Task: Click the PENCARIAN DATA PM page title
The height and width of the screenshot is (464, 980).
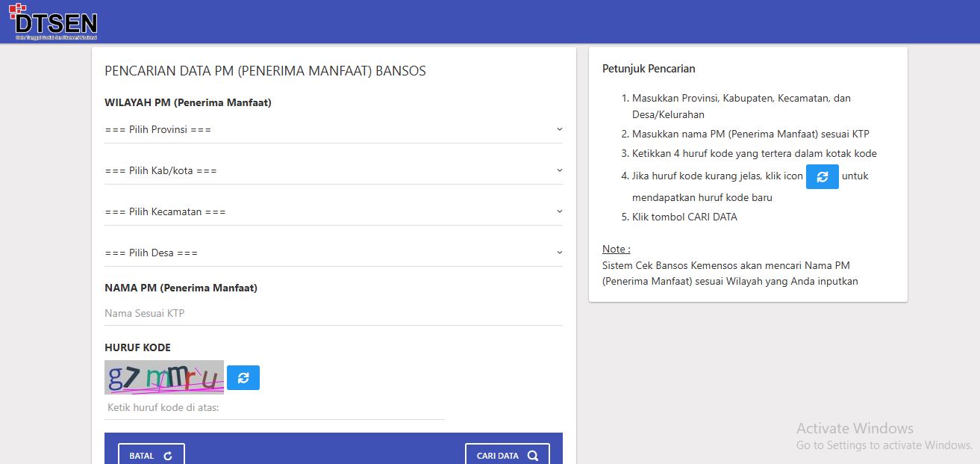Action: (x=265, y=72)
